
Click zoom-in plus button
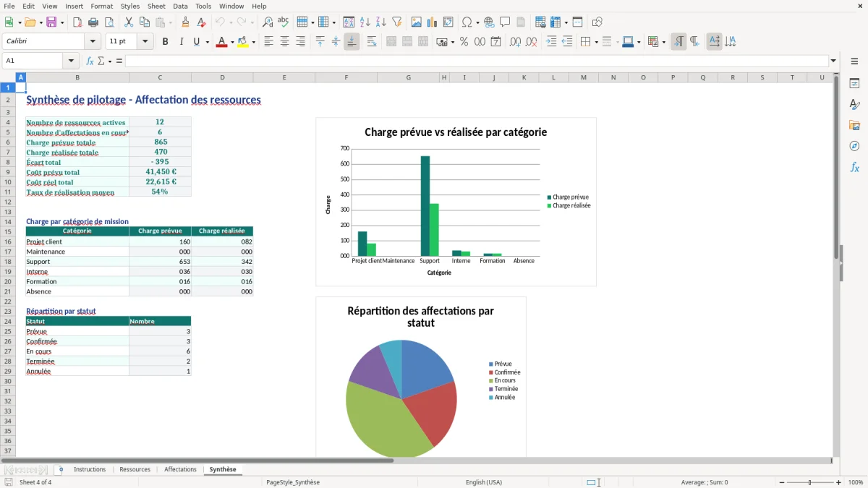(839, 482)
